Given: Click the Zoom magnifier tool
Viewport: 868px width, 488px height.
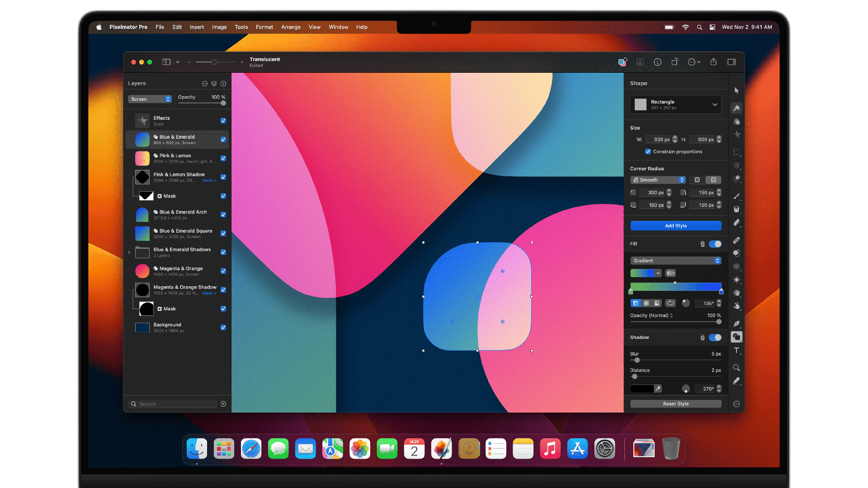Looking at the screenshot, I should (x=736, y=368).
